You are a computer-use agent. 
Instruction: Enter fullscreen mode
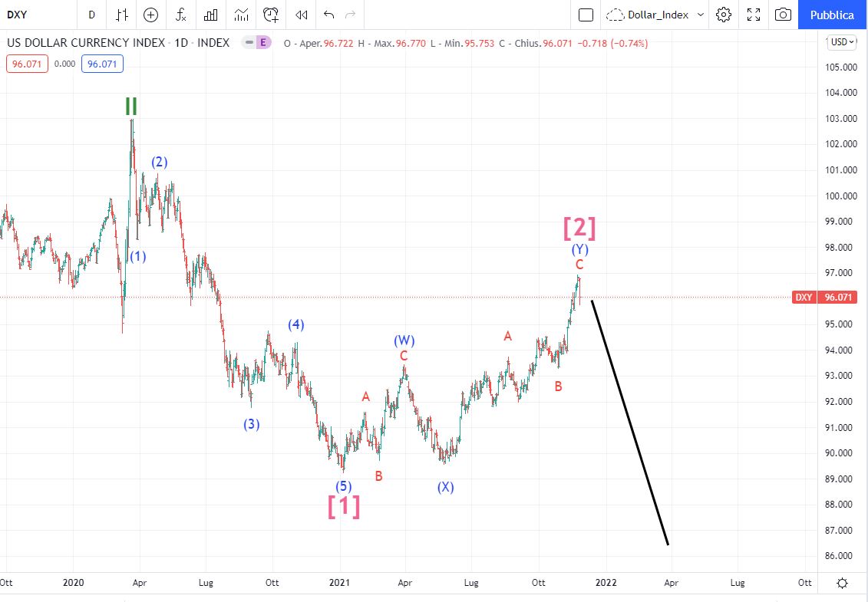(754, 15)
